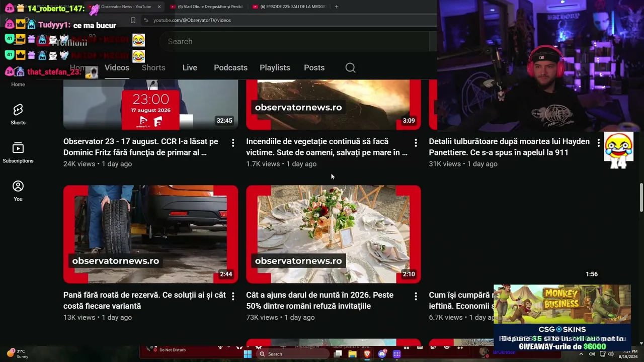This screenshot has width=644, height=362.
Task: Click the Windows taskbar Search box
Action: [x=293, y=354]
